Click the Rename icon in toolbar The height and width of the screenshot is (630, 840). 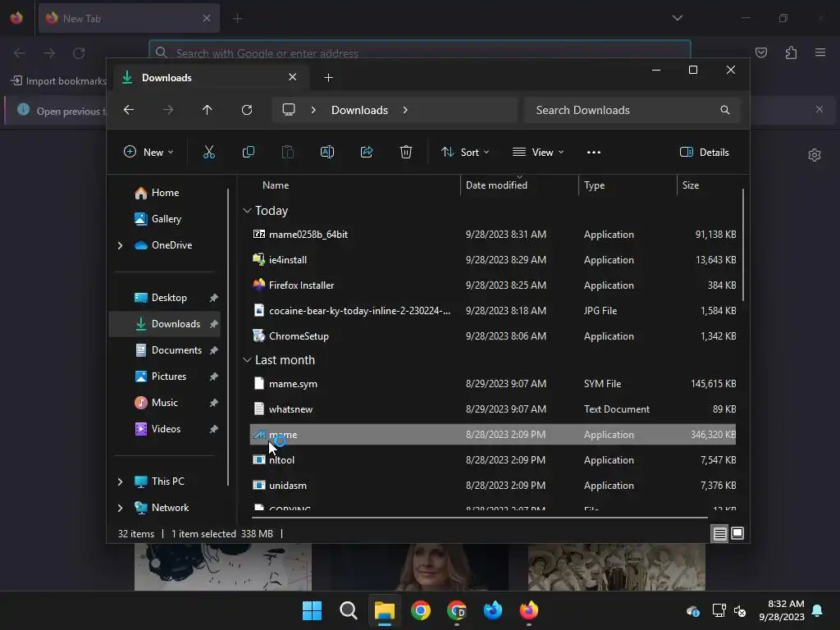pyautogui.click(x=327, y=152)
